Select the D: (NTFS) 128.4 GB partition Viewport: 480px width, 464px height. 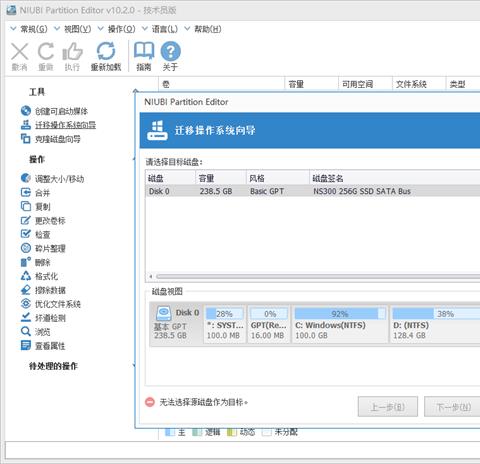(435, 324)
